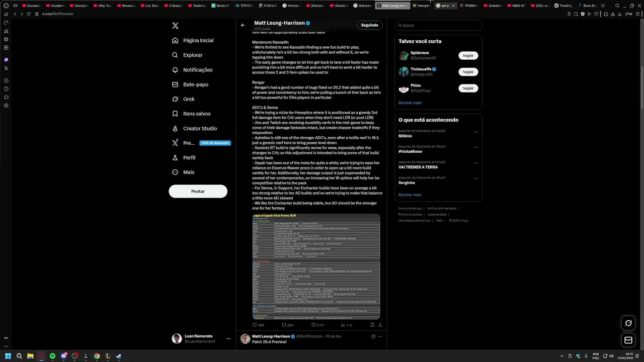Open the Thebausffs profile name
This screenshot has width=644, height=362.
(421, 69)
